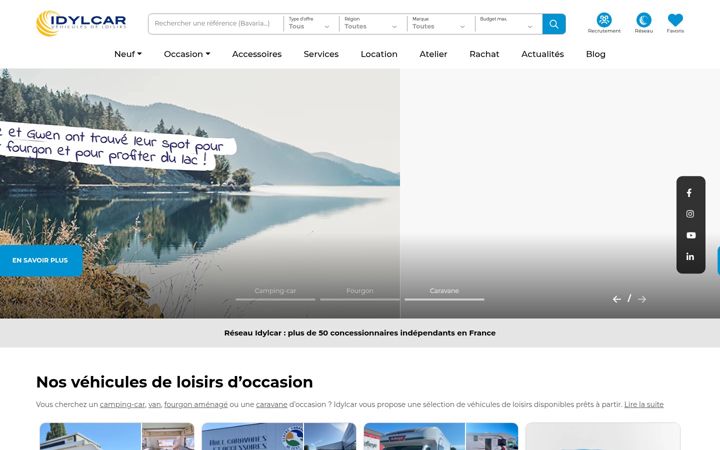Open the Facebook page icon
Screen dimensions: 720x450
point(690,193)
